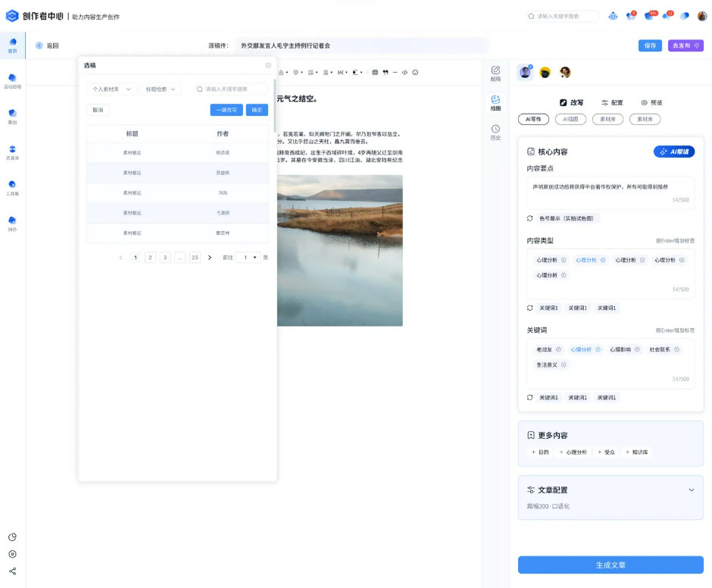The image size is (712, 588).
Task: Click the 插图 illustration panel icon
Action: tap(495, 102)
